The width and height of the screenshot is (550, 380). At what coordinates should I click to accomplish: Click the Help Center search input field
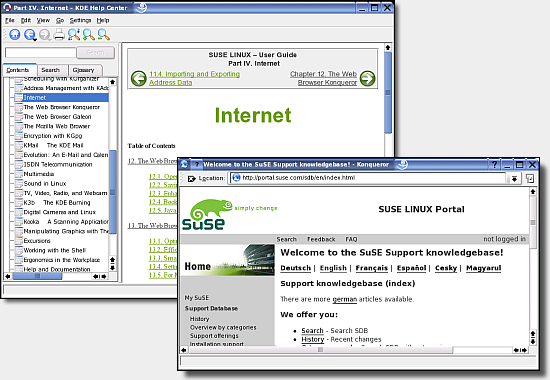coord(41,53)
